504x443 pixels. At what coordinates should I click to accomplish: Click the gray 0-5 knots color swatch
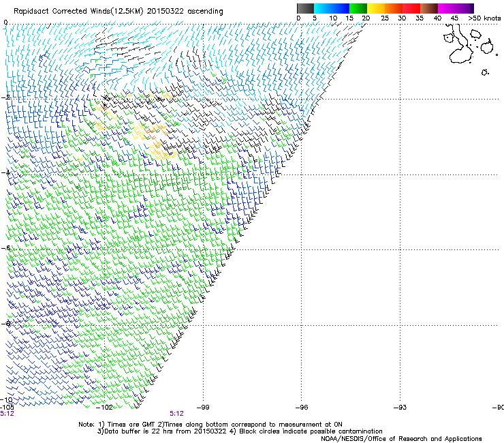tap(305, 8)
